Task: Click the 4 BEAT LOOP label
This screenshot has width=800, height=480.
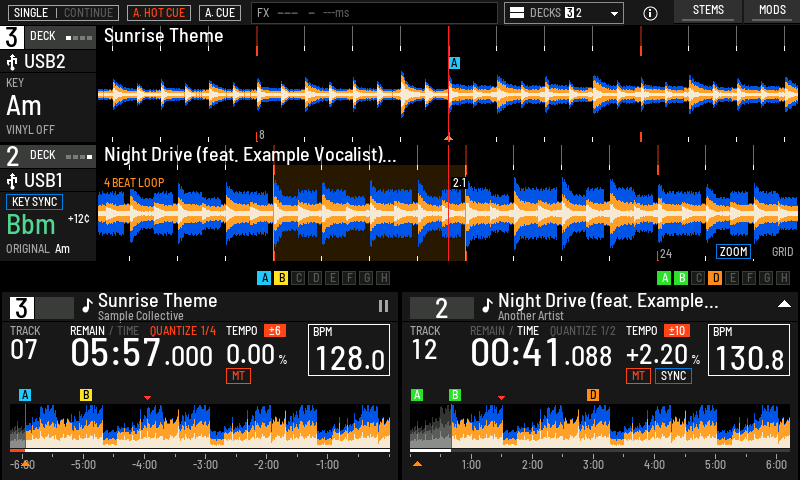Action: (x=134, y=183)
